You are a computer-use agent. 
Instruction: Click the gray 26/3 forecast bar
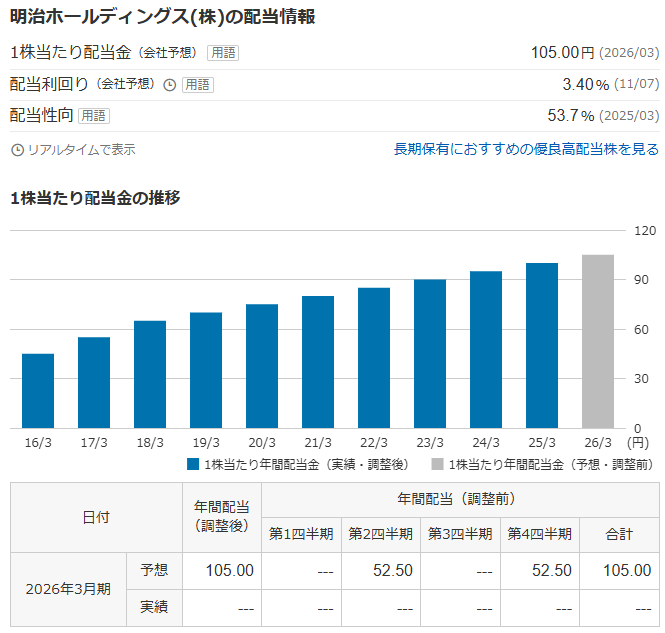(598, 341)
